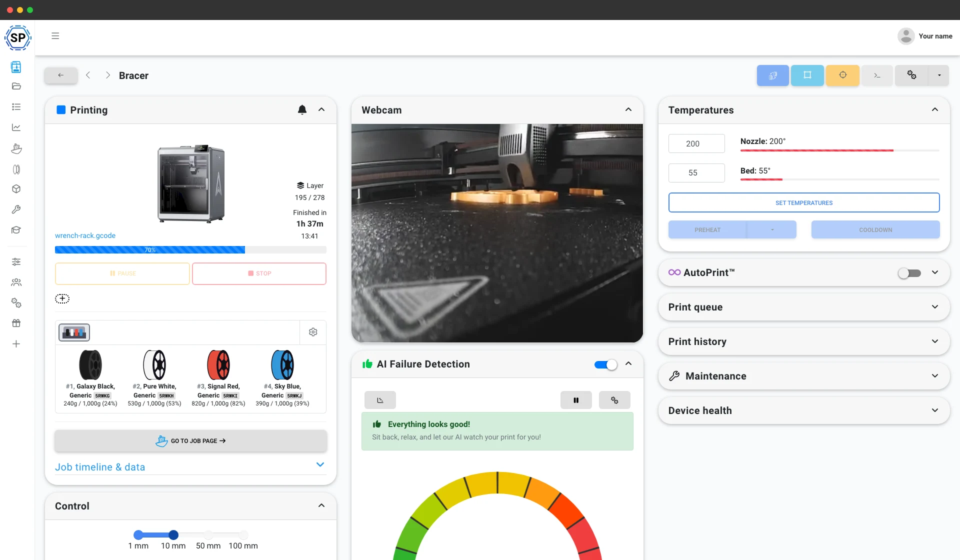Expand the Device health section
This screenshot has width=960, height=560.
click(804, 410)
